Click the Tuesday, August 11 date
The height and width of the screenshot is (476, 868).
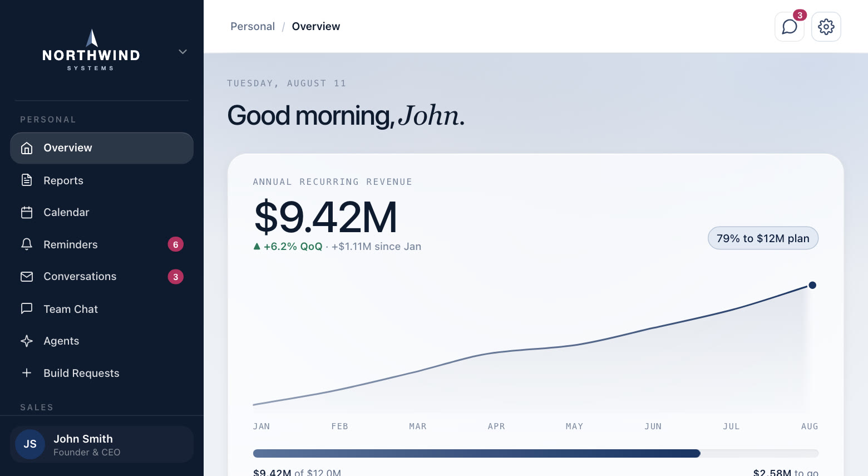pyautogui.click(x=287, y=84)
